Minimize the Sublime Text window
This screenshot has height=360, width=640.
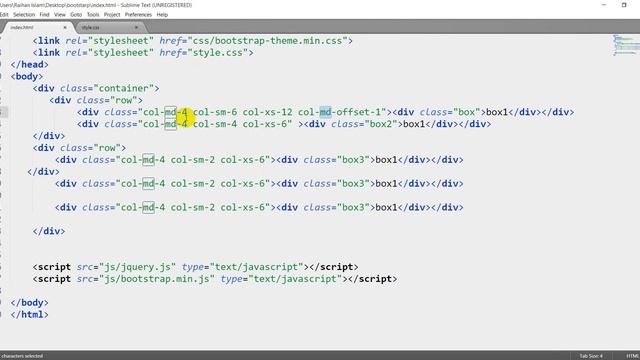click(604, 5)
